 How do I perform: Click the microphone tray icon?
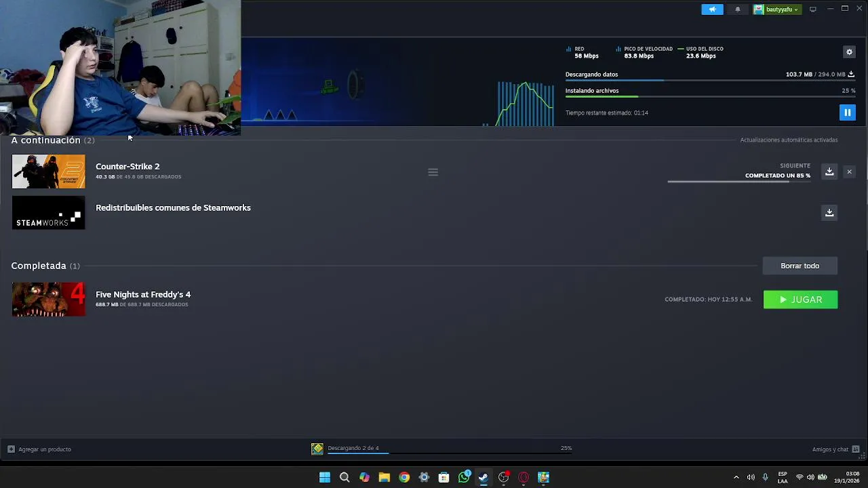point(765,477)
